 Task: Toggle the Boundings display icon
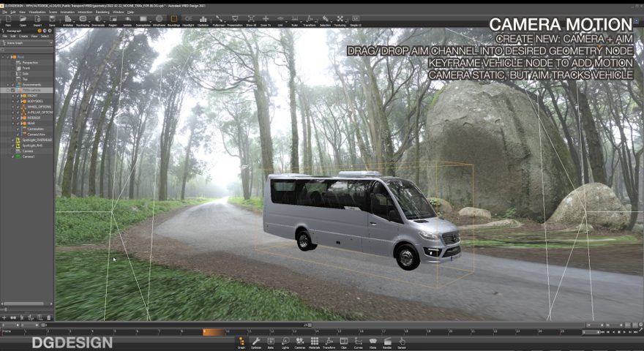point(173,20)
